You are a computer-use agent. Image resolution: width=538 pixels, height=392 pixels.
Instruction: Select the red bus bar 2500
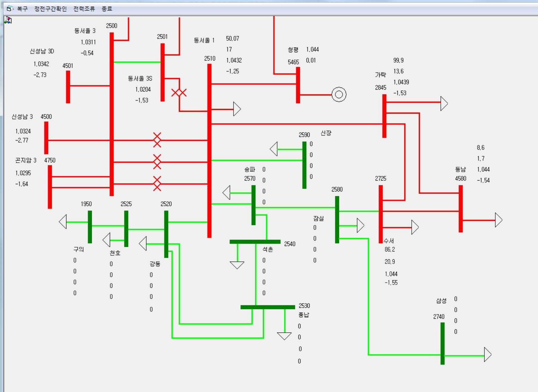coord(112,114)
